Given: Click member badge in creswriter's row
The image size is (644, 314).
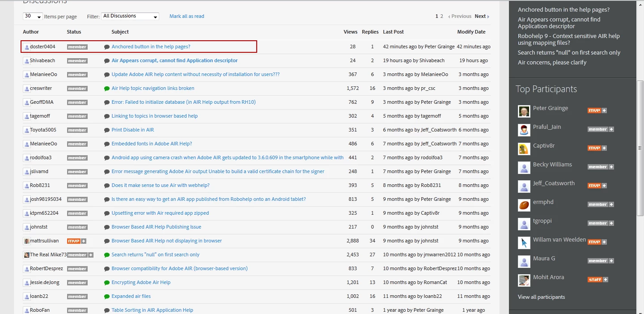Looking at the screenshot, I should pos(77,89).
